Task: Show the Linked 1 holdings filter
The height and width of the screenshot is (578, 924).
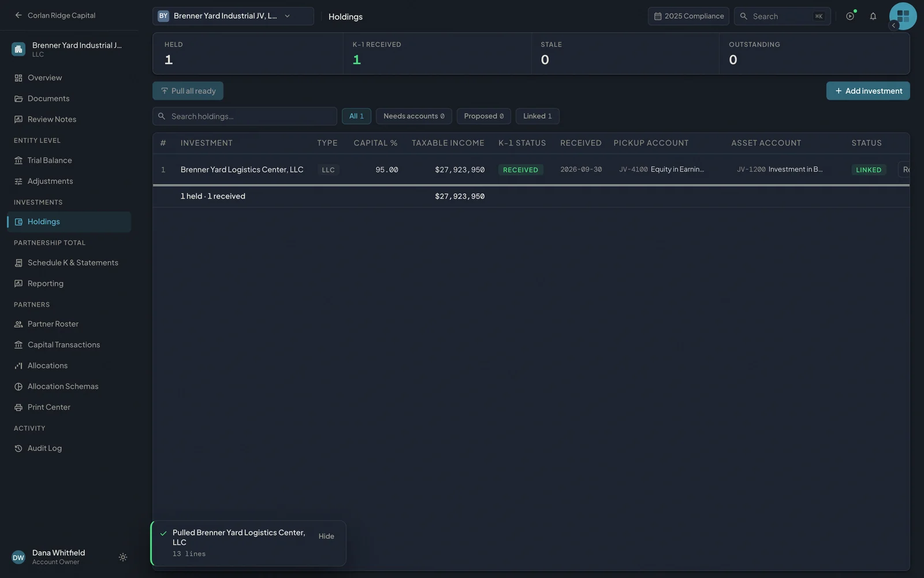Action: coord(538,116)
